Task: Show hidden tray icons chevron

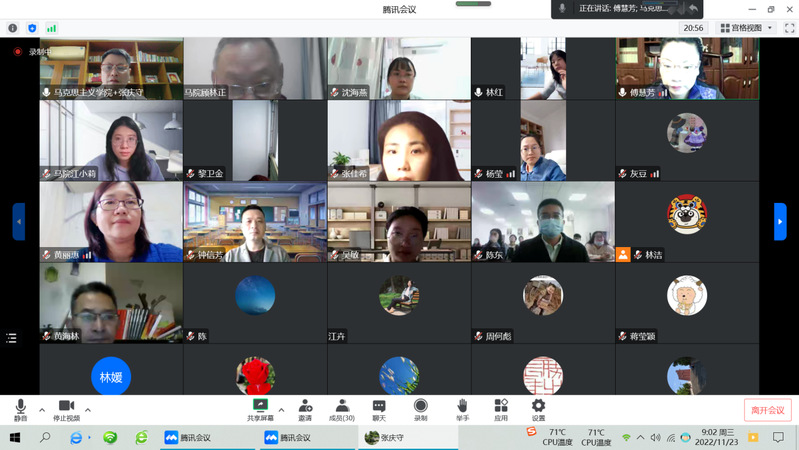Action: (641, 437)
